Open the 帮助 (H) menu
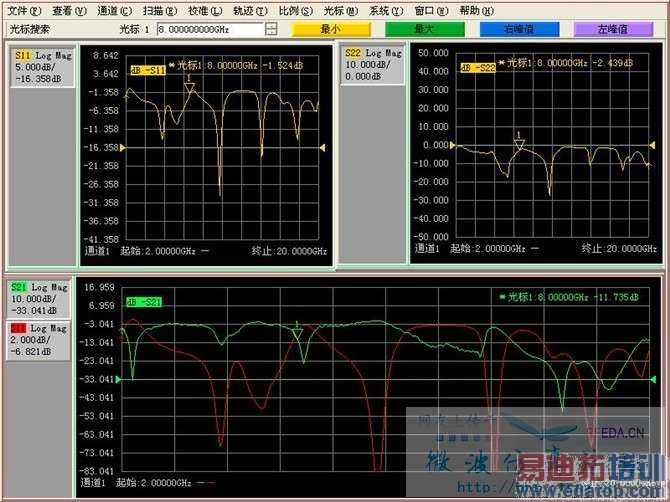 [x=476, y=10]
